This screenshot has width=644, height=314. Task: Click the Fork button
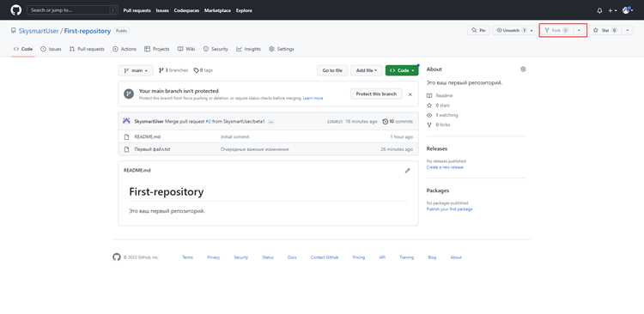tap(556, 30)
